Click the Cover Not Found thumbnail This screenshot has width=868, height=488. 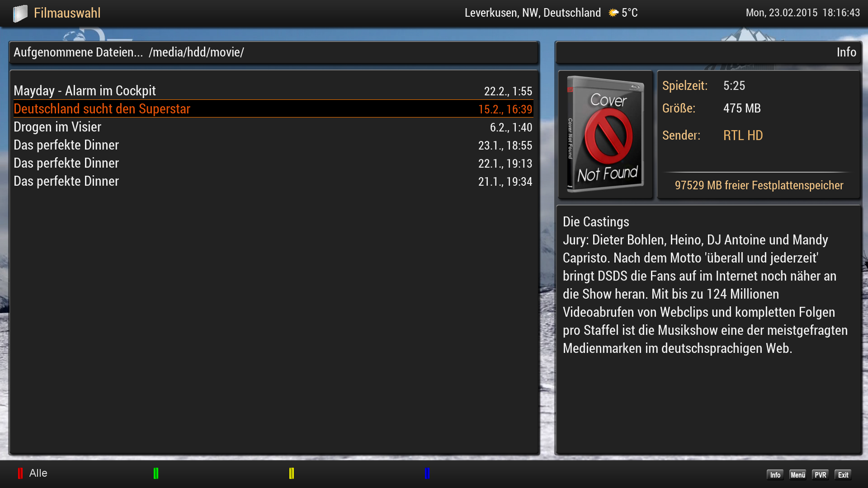pyautogui.click(x=605, y=134)
